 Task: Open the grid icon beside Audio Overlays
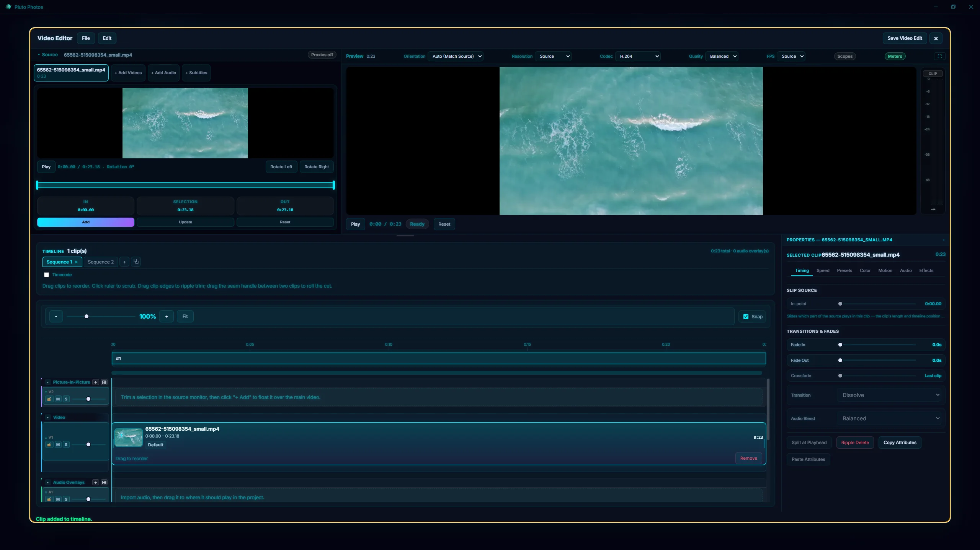(104, 482)
